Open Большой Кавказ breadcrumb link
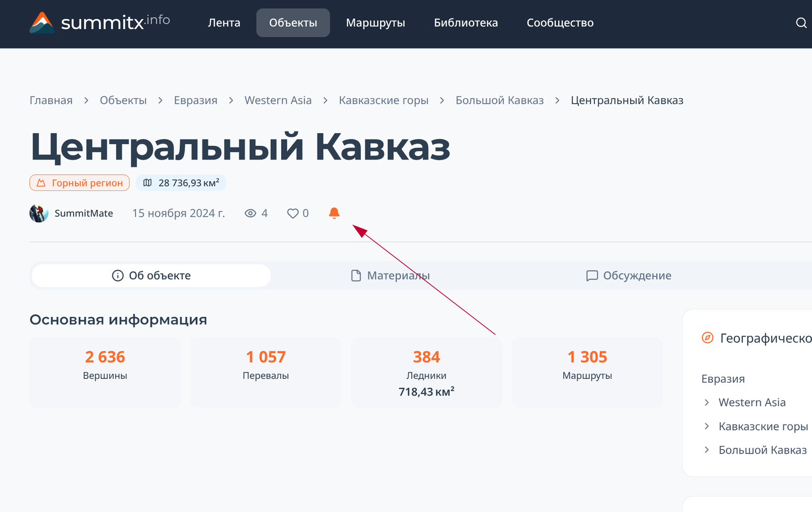Image resolution: width=812 pixels, height=512 pixels. [x=499, y=101]
